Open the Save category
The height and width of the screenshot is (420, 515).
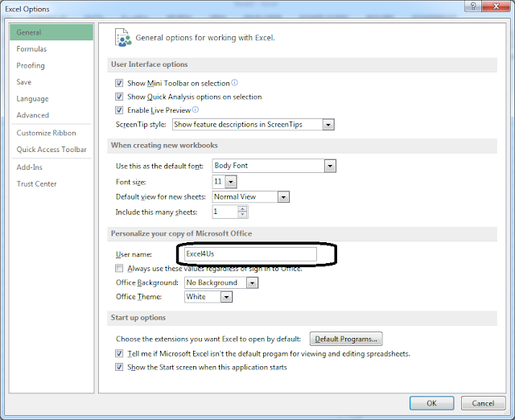[x=51, y=82]
